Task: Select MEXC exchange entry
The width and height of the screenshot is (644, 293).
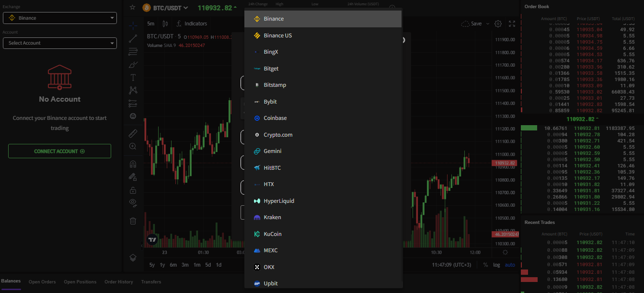Action: point(323,250)
